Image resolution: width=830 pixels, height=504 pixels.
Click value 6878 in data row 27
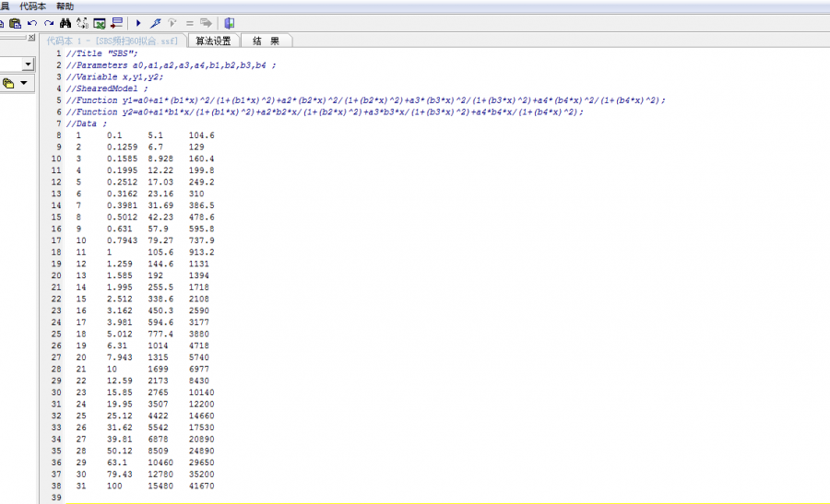(159, 439)
